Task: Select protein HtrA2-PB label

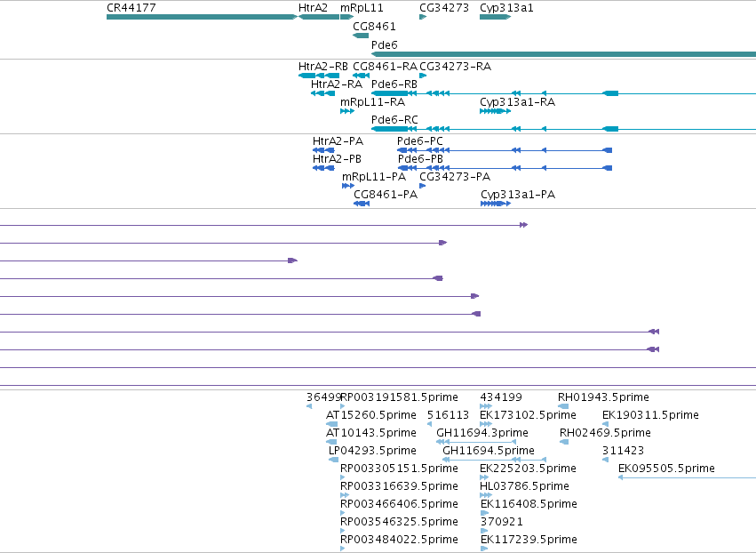Action: point(337,159)
